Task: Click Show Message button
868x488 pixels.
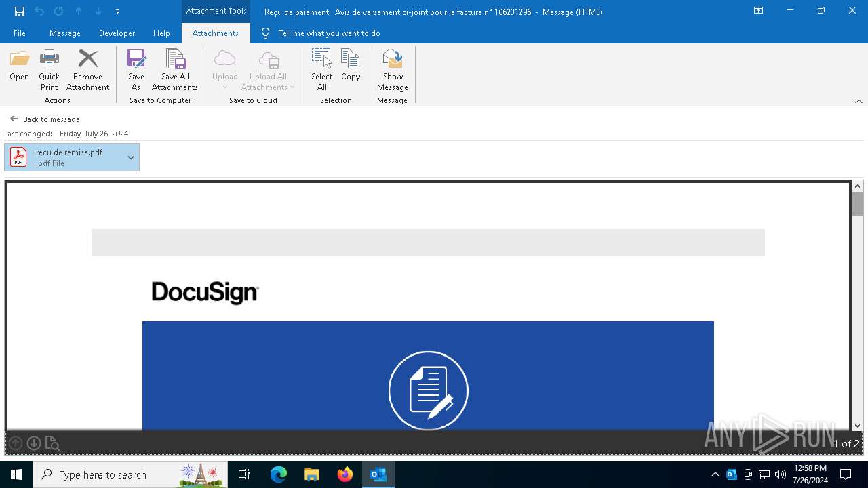Action: point(393,70)
